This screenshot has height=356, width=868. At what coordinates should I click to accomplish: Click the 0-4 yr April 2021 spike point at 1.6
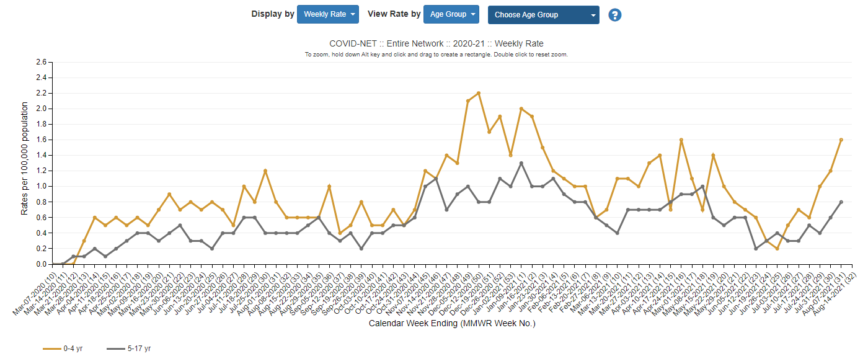(x=681, y=140)
